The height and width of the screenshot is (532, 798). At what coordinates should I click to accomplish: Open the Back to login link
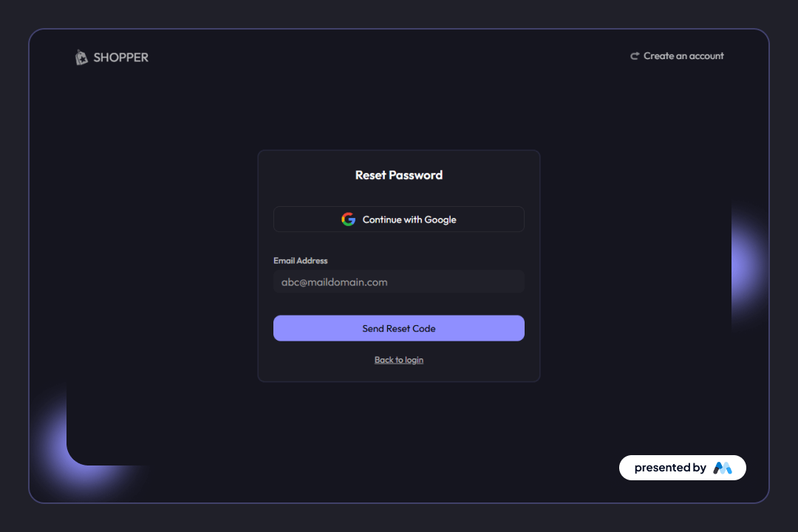tap(399, 360)
